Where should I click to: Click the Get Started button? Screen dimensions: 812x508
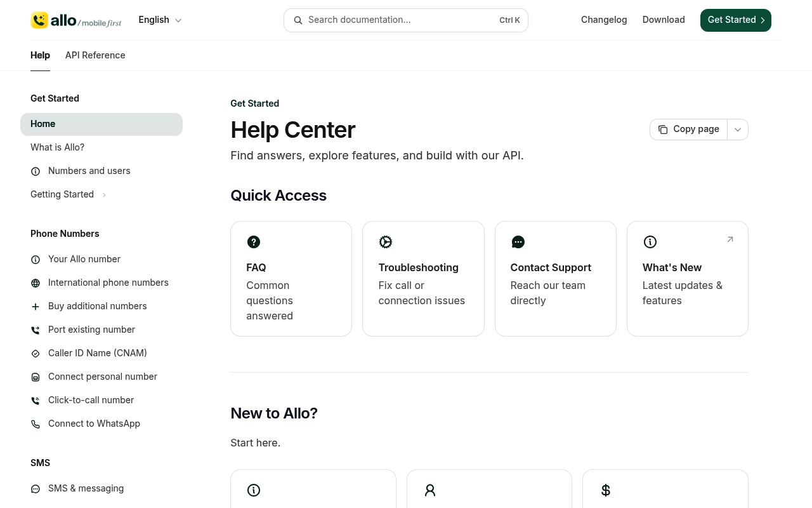click(736, 20)
